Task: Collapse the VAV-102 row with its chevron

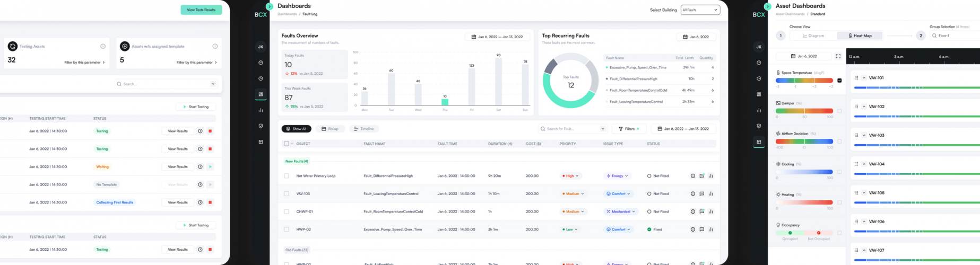Action: click(x=864, y=107)
